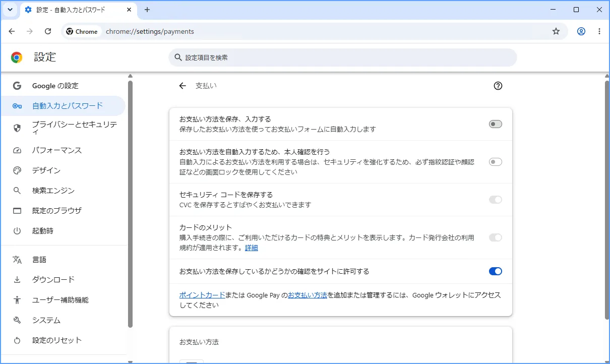This screenshot has height=364, width=610.
Task: Select the 設定 browser tab
Action: pos(78,10)
